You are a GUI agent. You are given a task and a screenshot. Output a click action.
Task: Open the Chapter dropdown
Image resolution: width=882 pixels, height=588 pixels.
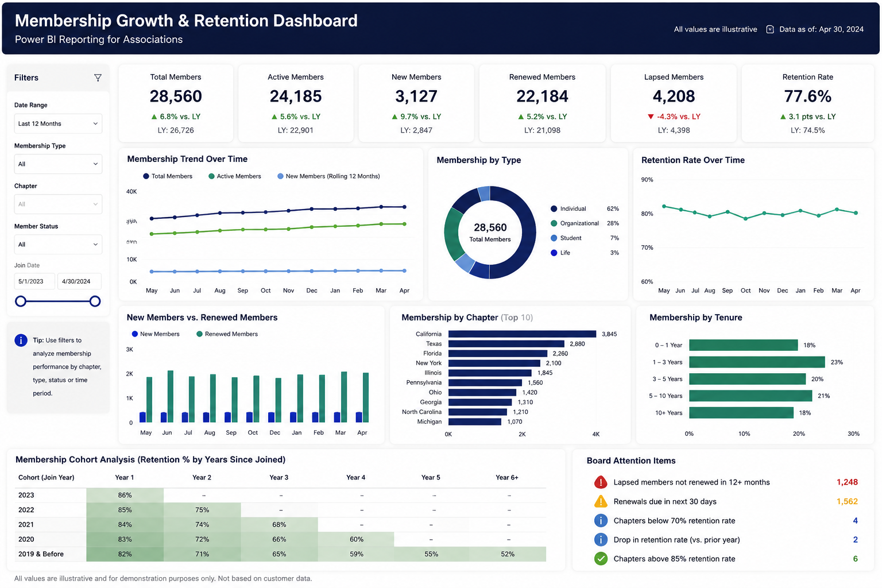click(58, 204)
